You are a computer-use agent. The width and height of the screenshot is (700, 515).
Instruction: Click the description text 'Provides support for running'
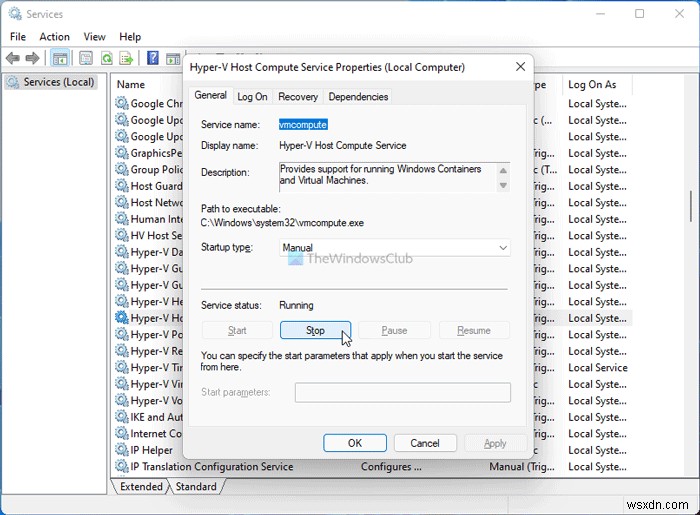(x=337, y=169)
